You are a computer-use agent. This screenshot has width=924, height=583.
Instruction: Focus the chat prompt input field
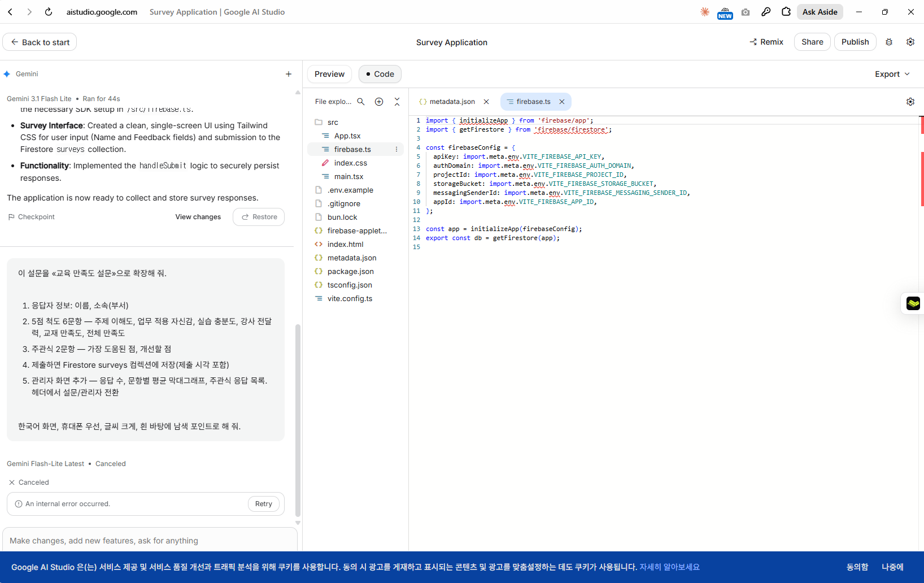coord(150,541)
